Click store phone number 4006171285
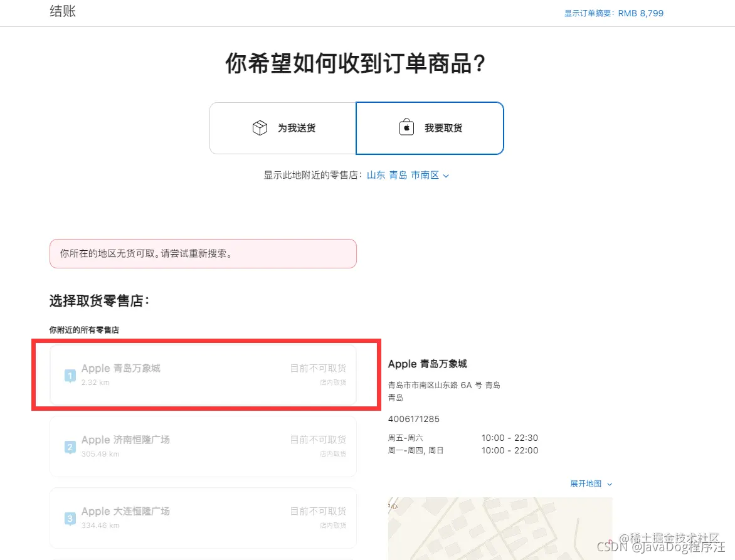The image size is (735, 560). (x=413, y=419)
